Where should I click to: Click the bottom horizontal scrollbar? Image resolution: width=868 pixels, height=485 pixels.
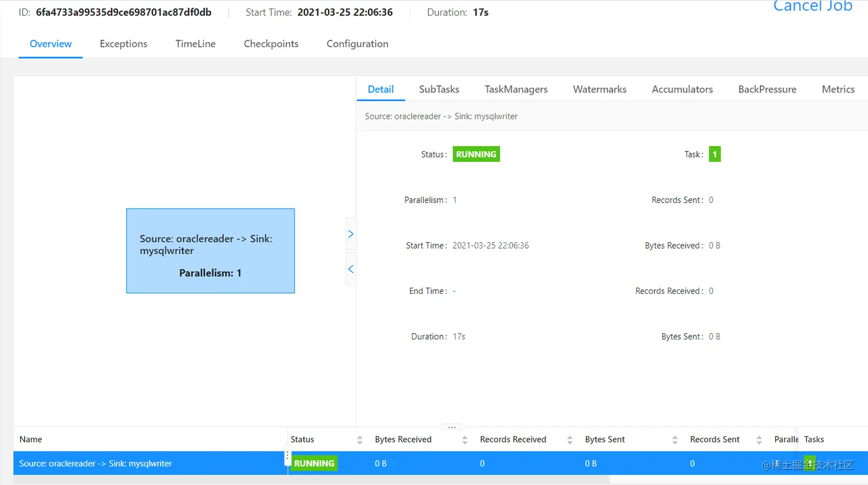click(311, 480)
